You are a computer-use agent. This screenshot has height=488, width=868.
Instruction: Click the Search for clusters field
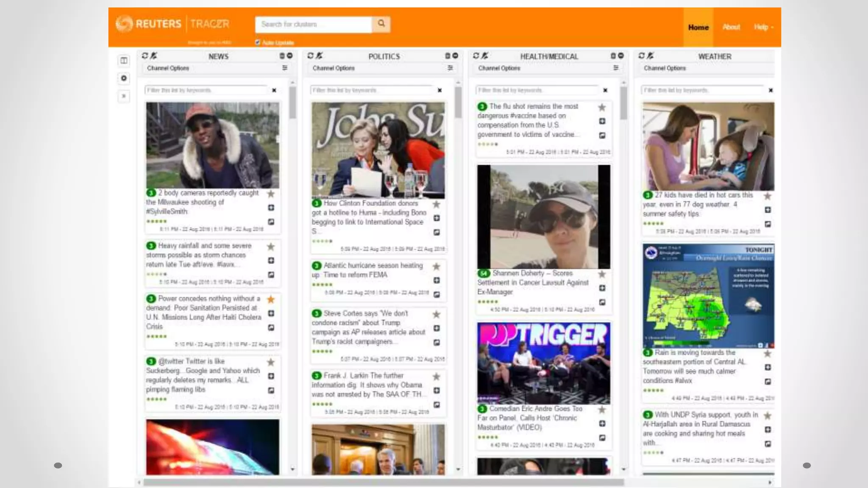pos(313,25)
